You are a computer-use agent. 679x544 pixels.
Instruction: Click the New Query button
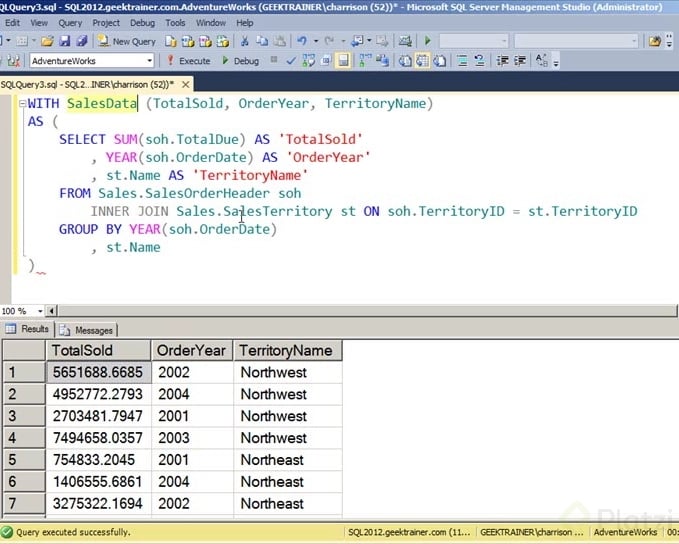[x=127, y=41]
